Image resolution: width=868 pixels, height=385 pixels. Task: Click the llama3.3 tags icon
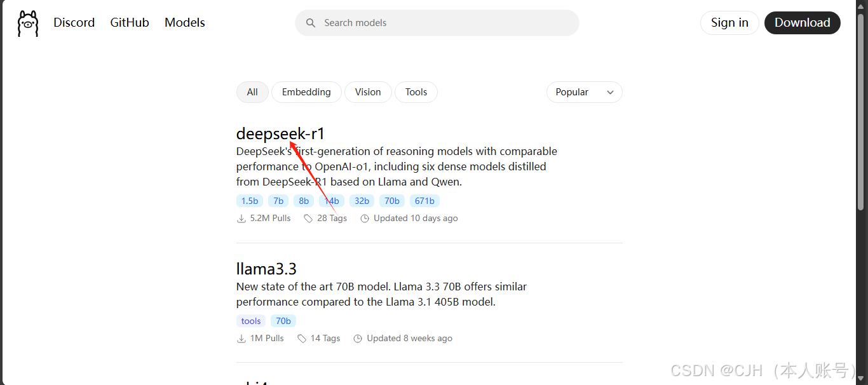coord(302,339)
